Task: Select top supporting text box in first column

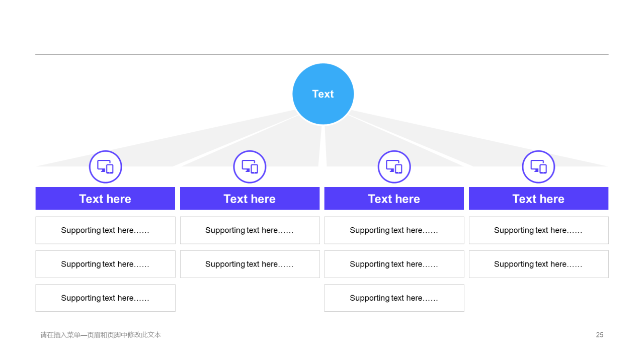Action: point(105,230)
